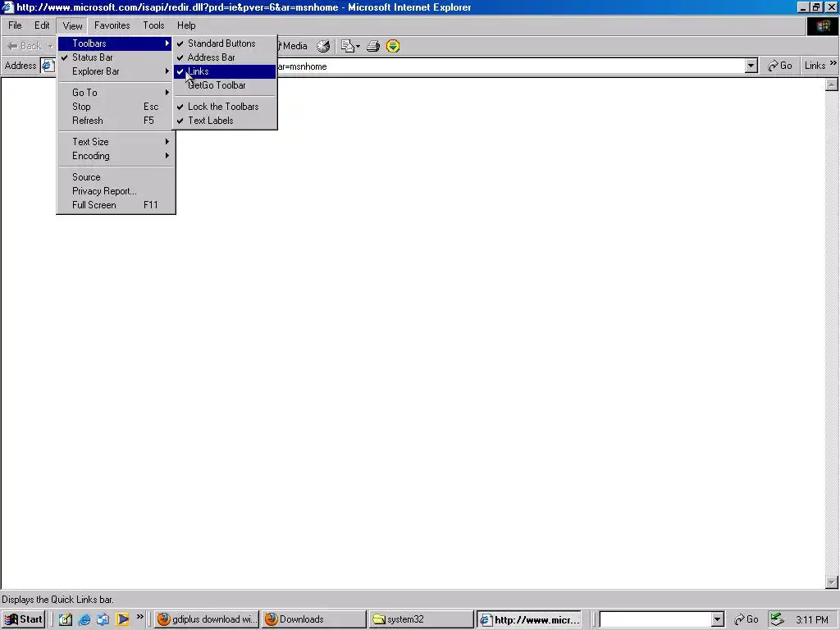Close the open View menu
840x630 pixels.
[72, 25]
